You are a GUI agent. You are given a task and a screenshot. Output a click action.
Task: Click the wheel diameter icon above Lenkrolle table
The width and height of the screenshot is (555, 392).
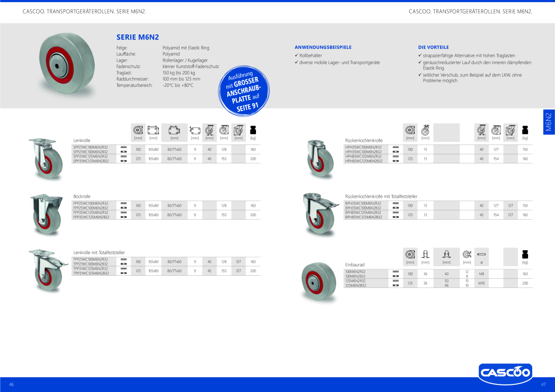(138, 130)
